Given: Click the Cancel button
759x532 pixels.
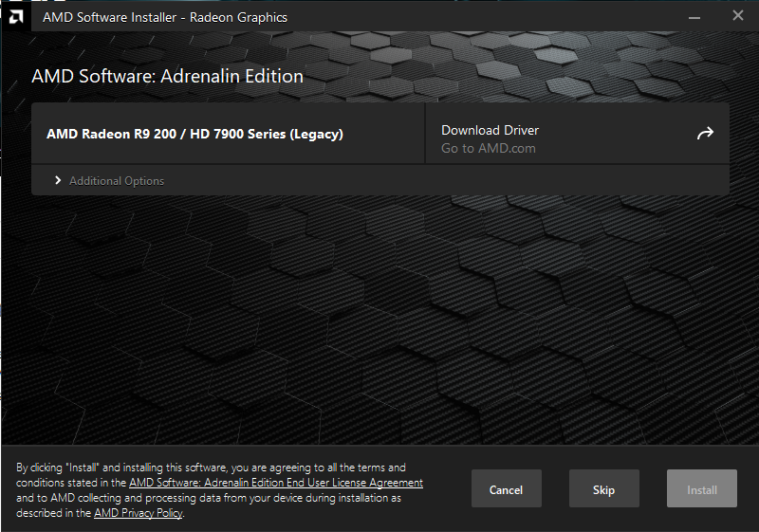Looking at the screenshot, I should pyautogui.click(x=507, y=488).
